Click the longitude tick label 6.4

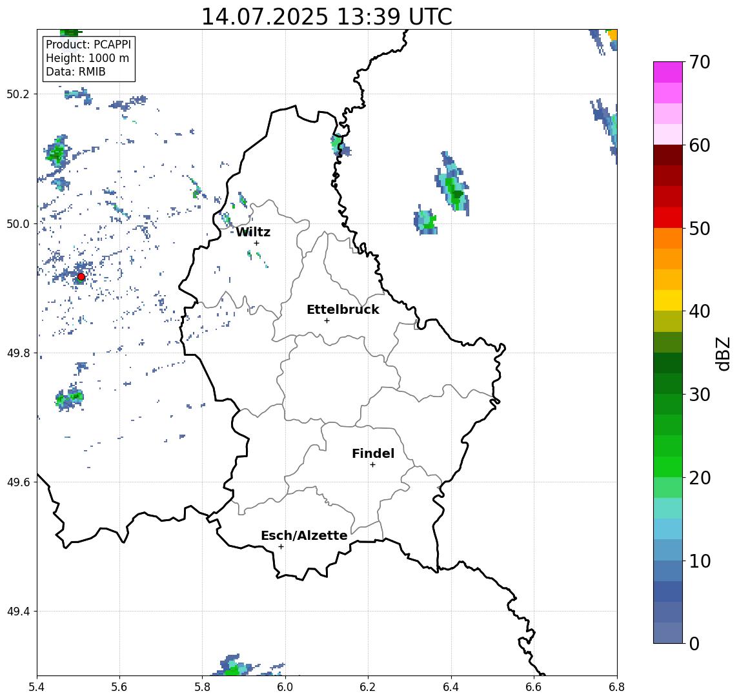451,687
